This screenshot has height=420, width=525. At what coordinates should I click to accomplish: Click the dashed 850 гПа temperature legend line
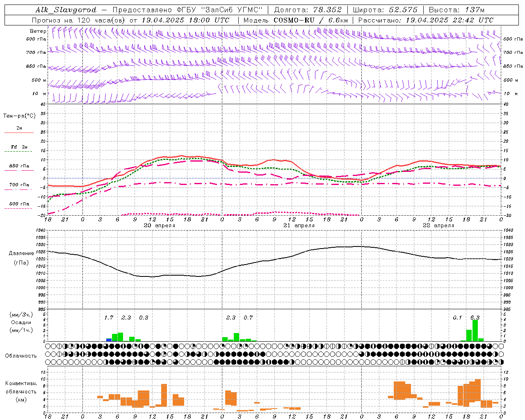coord(19,171)
